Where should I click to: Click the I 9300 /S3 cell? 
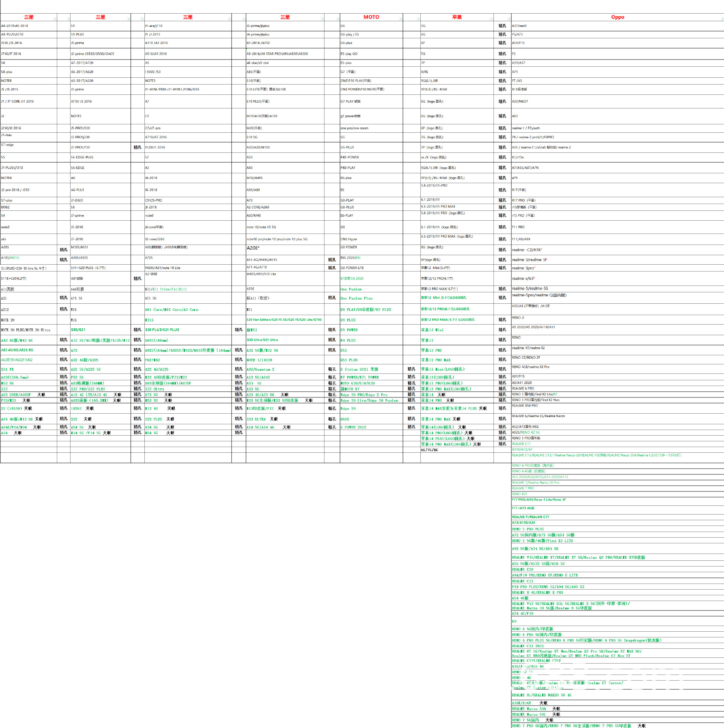tap(188, 72)
